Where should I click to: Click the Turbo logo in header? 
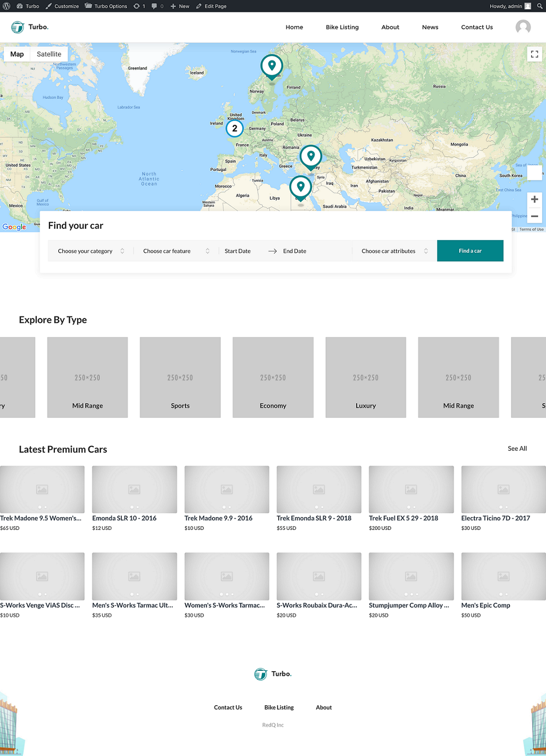30,27
